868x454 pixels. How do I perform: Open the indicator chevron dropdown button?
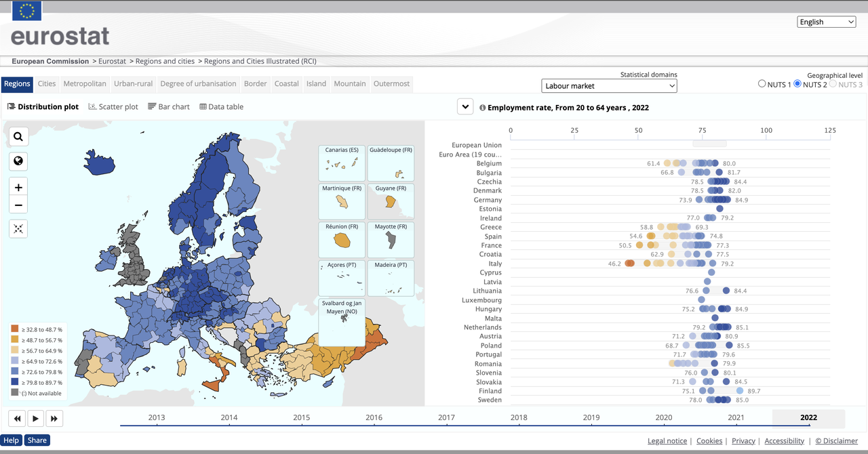465,106
